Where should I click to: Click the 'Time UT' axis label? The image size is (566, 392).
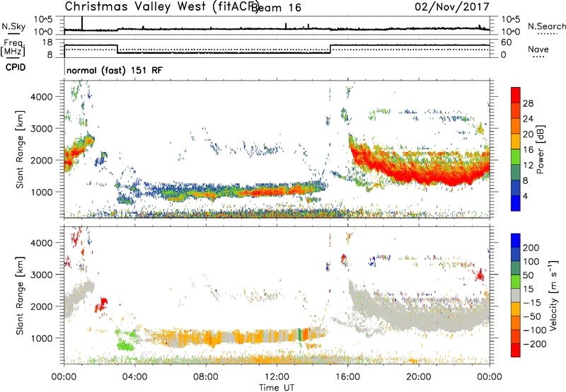pyautogui.click(x=277, y=388)
